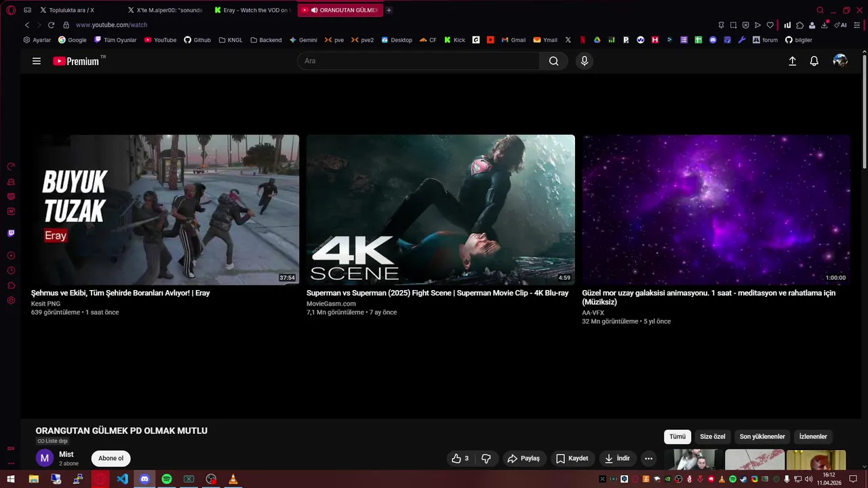Open the Gmail bookmark
This screenshot has width=868, height=488.
513,40
